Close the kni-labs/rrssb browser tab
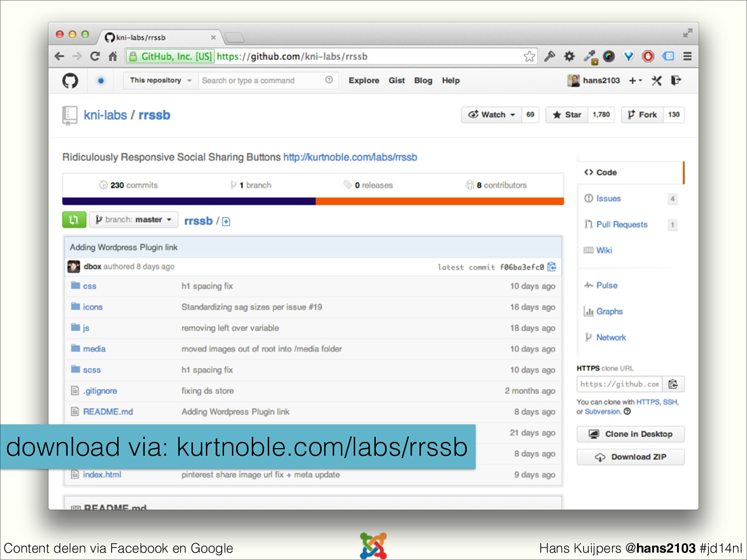Screen dimensions: 747x560 213,37
